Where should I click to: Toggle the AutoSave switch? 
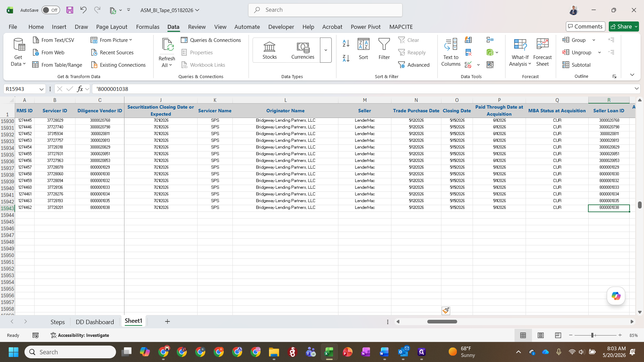pyautogui.click(x=51, y=10)
